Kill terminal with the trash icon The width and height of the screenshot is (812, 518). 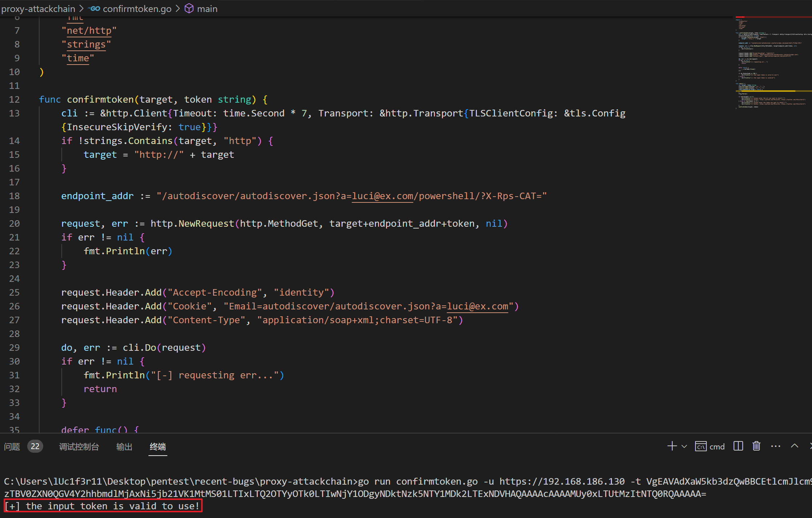pyautogui.click(x=756, y=446)
